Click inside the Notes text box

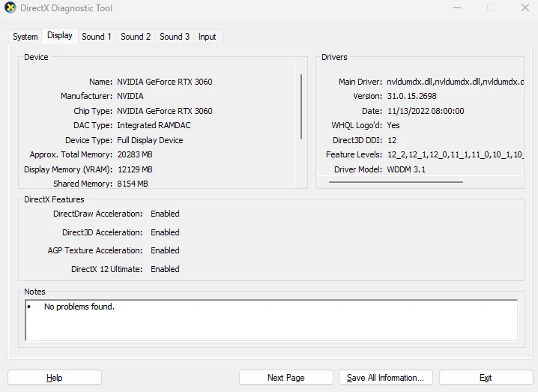pyautogui.click(x=271, y=320)
